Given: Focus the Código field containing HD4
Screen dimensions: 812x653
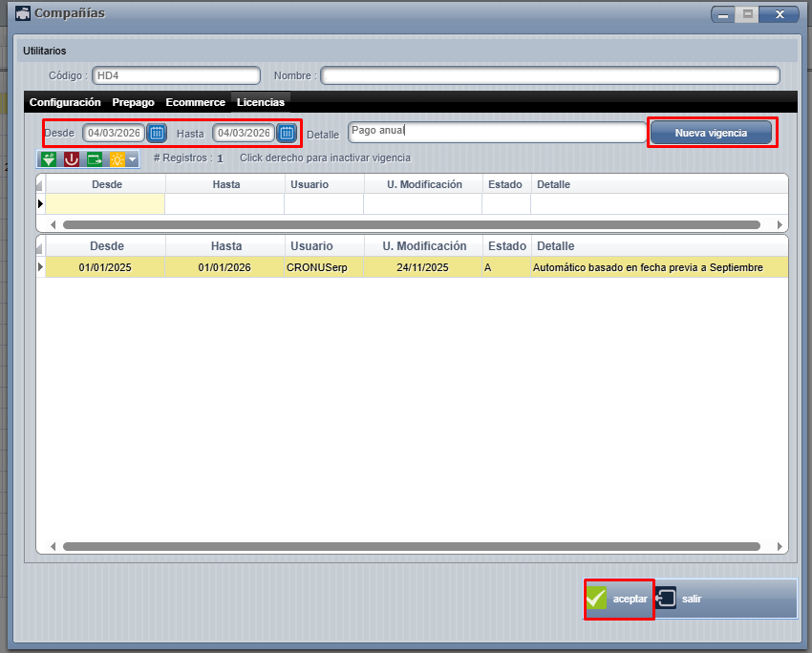Looking at the screenshot, I should point(176,75).
